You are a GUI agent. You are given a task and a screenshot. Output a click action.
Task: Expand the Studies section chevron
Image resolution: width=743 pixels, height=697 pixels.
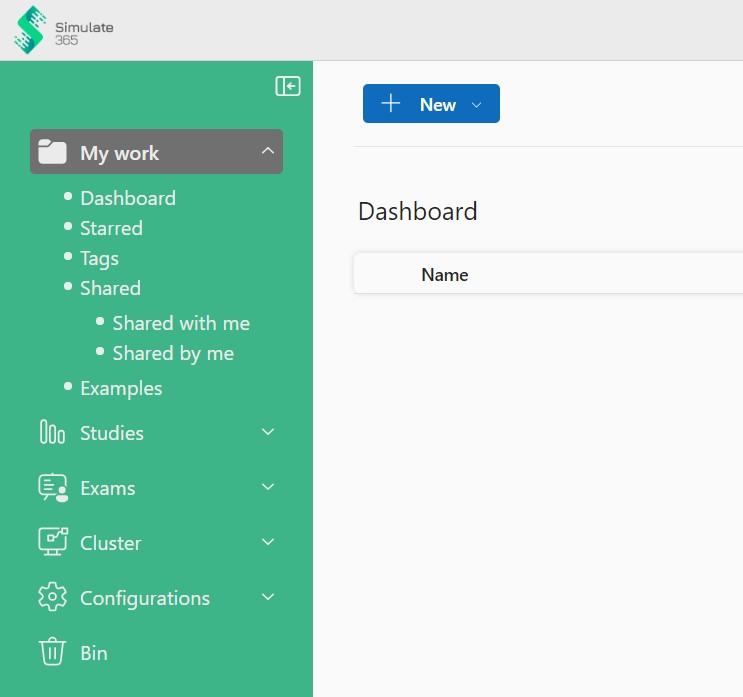point(267,432)
